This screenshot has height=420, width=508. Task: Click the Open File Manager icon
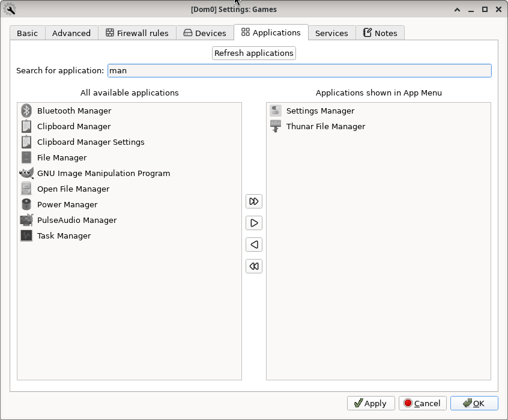(x=26, y=189)
